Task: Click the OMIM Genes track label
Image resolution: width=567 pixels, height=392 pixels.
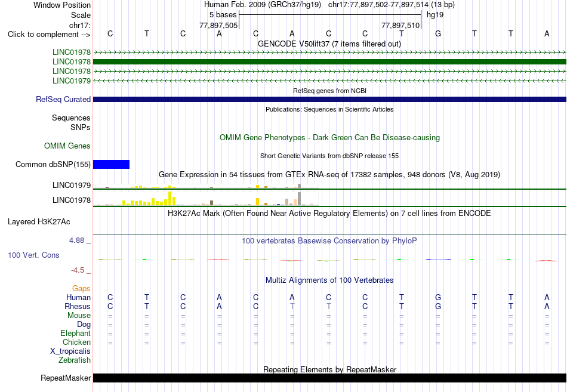Action: click(x=67, y=146)
